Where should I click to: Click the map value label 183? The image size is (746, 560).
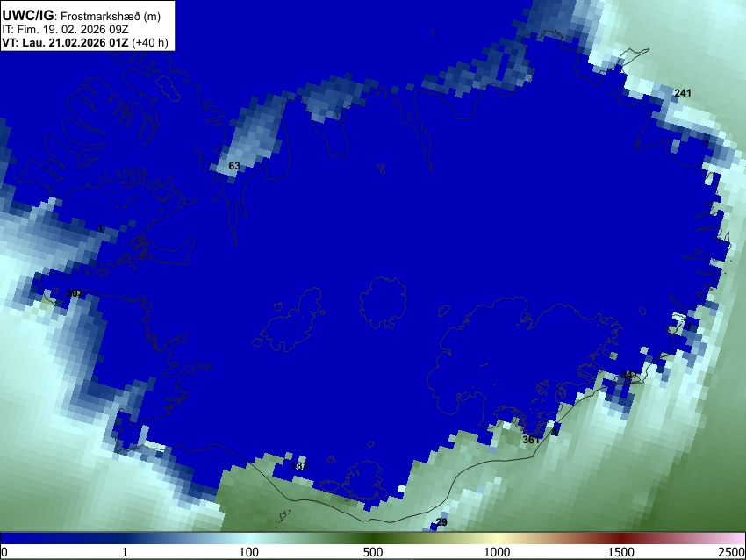pyautogui.click(x=300, y=466)
